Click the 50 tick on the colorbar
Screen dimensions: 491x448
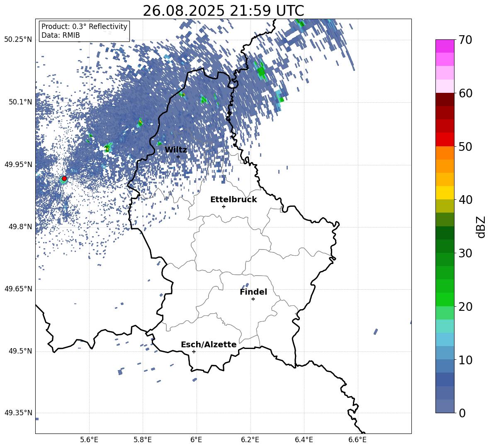click(x=465, y=146)
